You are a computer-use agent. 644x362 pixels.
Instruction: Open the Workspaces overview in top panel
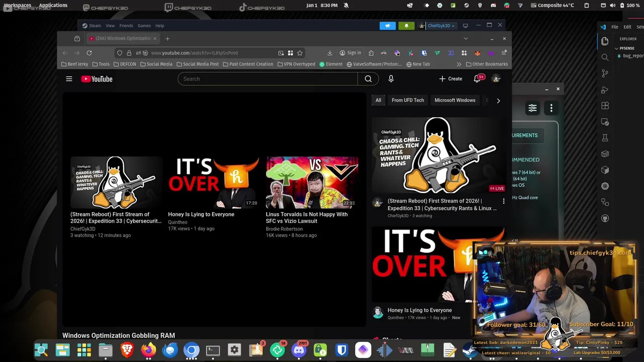18,5
